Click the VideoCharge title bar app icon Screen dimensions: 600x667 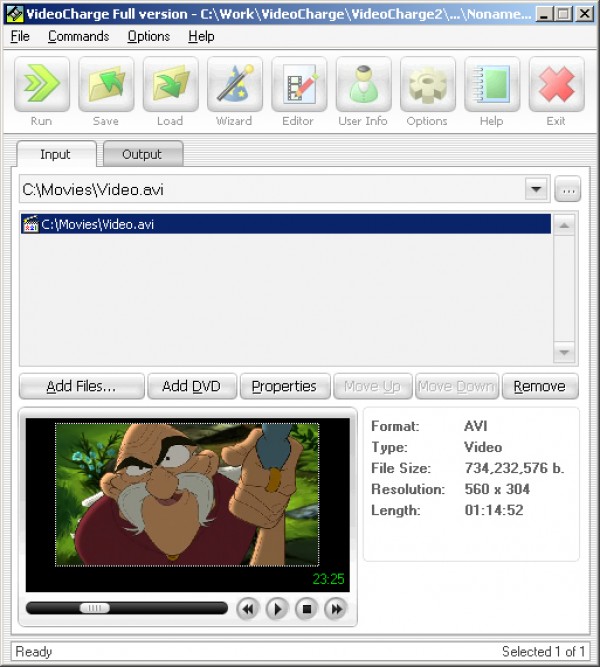tap(14, 14)
